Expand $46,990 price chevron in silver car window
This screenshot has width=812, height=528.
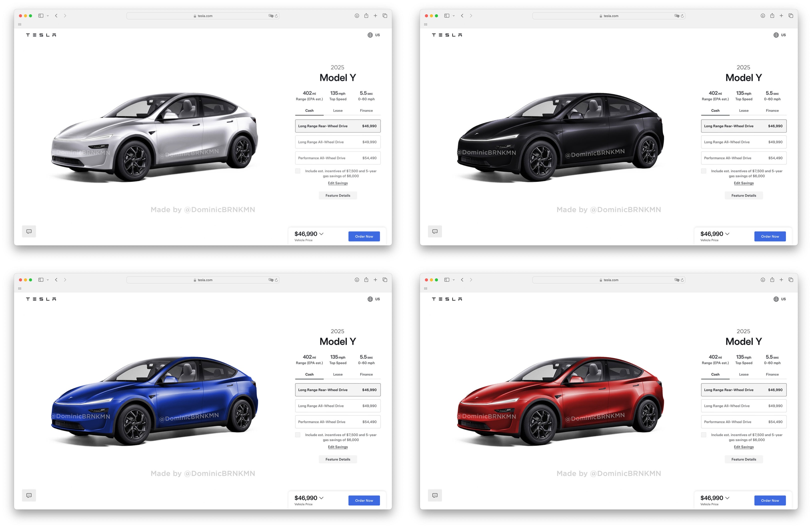321,234
